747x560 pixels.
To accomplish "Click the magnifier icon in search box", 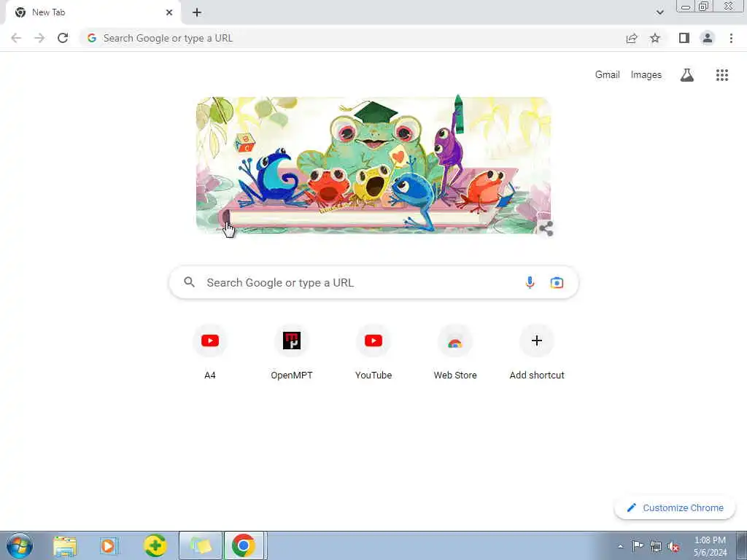I will pyautogui.click(x=189, y=282).
